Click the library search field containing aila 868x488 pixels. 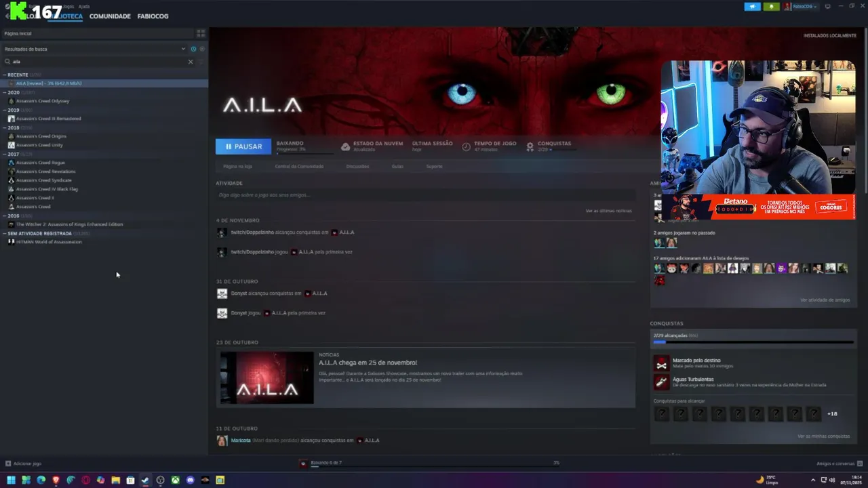tap(98, 62)
